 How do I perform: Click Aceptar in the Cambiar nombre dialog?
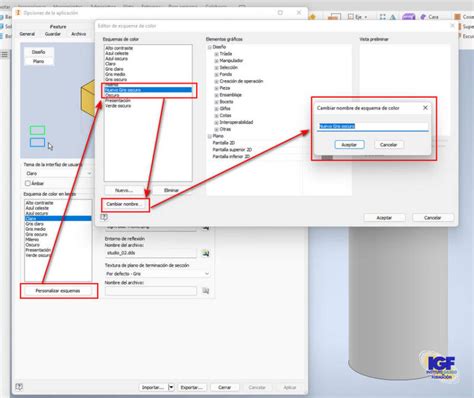tap(349, 145)
